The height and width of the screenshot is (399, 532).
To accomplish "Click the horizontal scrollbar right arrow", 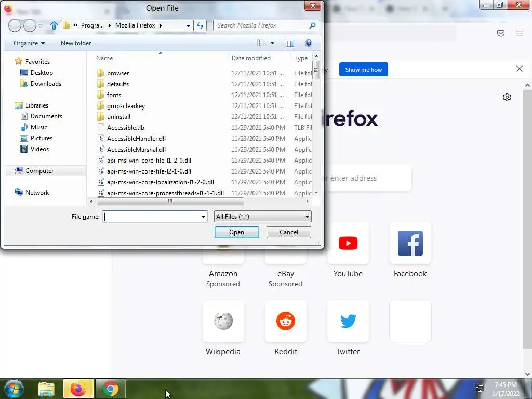I will [x=308, y=201].
